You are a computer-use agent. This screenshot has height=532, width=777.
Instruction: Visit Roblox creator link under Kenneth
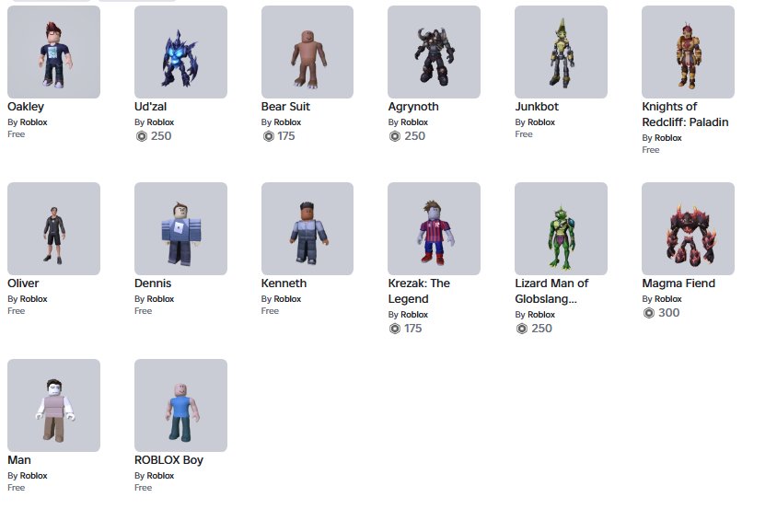[x=287, y=299]
